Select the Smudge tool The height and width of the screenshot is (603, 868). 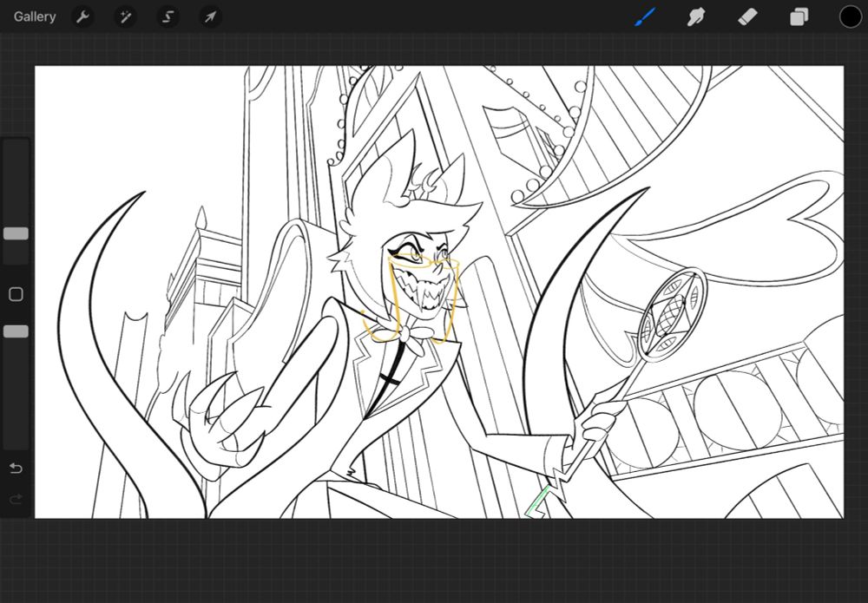696,17
